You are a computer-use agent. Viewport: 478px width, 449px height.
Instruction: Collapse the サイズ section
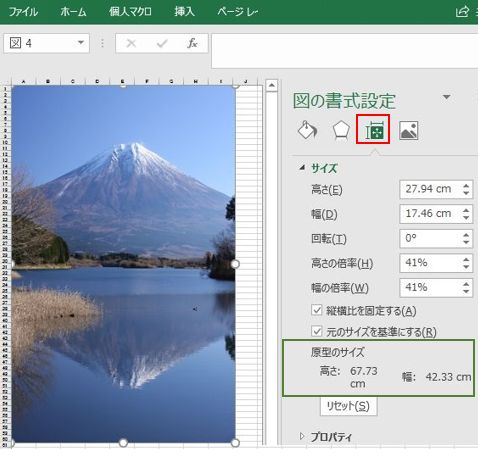[x=302, y=168]
